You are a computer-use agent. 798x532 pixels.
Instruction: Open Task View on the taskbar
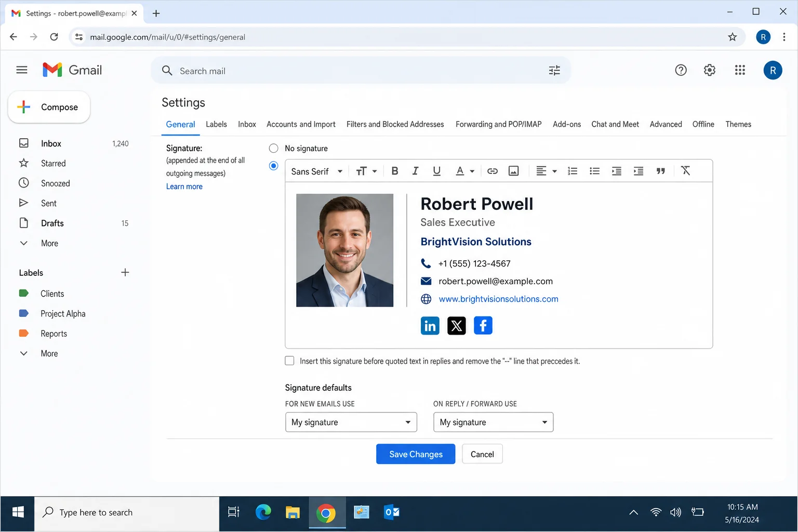[x=234, y=513]
